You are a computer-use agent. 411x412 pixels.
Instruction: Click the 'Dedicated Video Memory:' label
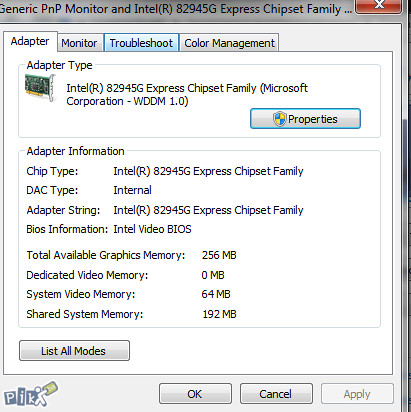[87, 275]
